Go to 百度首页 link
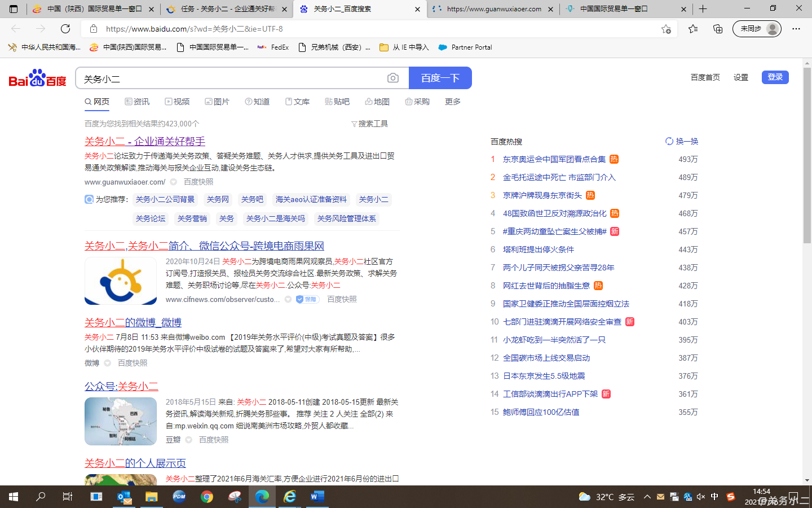Screen dimensions: 812x508 705,77
